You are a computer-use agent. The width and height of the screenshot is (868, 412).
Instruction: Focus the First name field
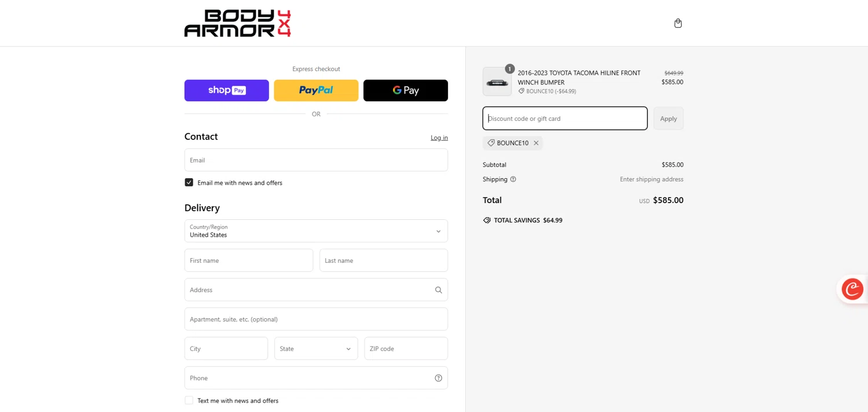(249, 260)
